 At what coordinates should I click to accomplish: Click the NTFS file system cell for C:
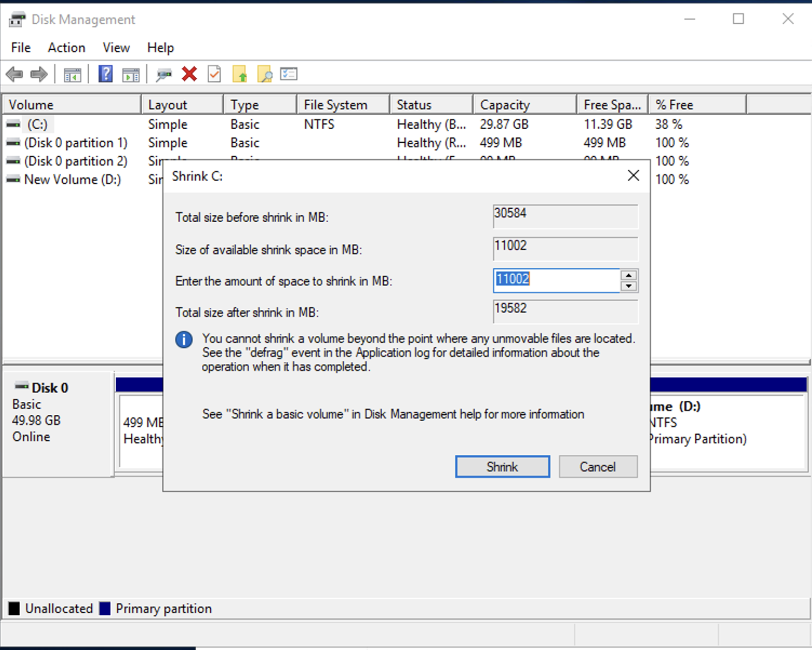pos(319,124)
